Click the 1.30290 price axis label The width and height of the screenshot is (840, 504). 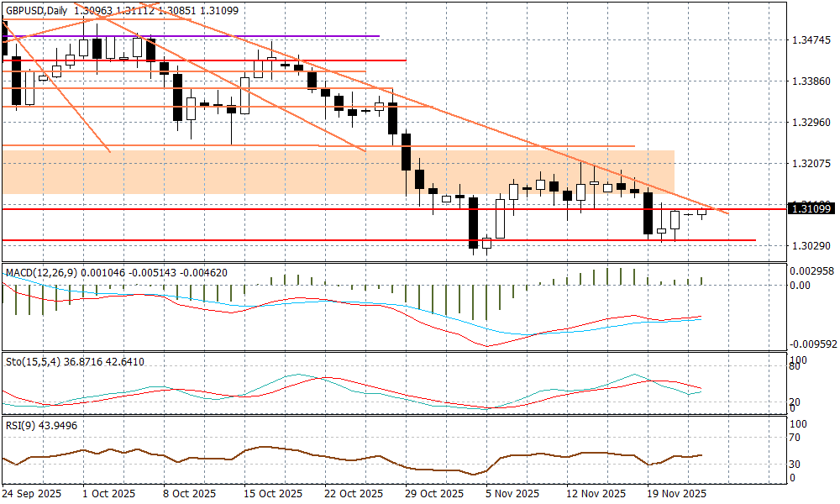(811, 246)
